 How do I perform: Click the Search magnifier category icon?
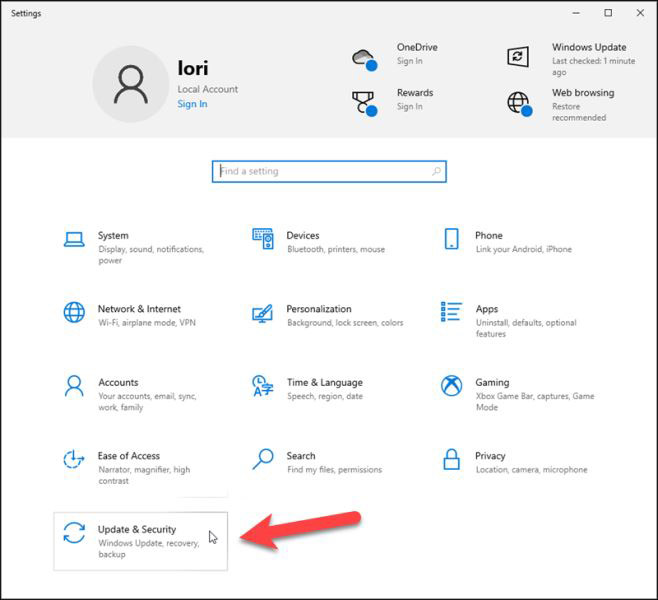(x=263, y=459)
